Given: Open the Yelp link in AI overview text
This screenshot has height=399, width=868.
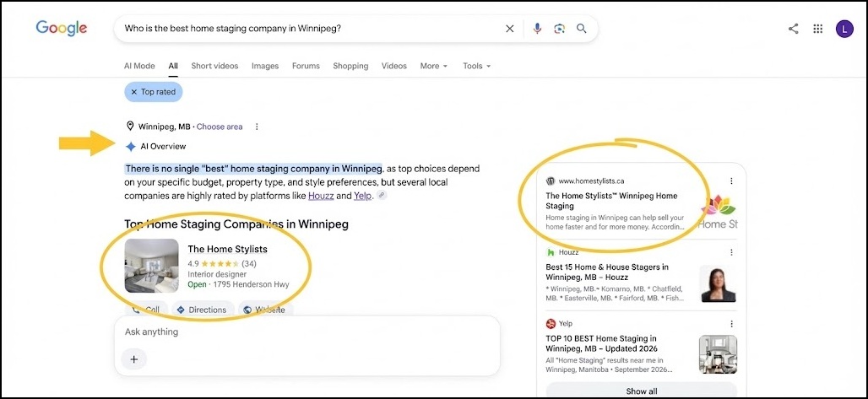Looking at the screenshot, I should pyautogui.click(x=362, y=196).
